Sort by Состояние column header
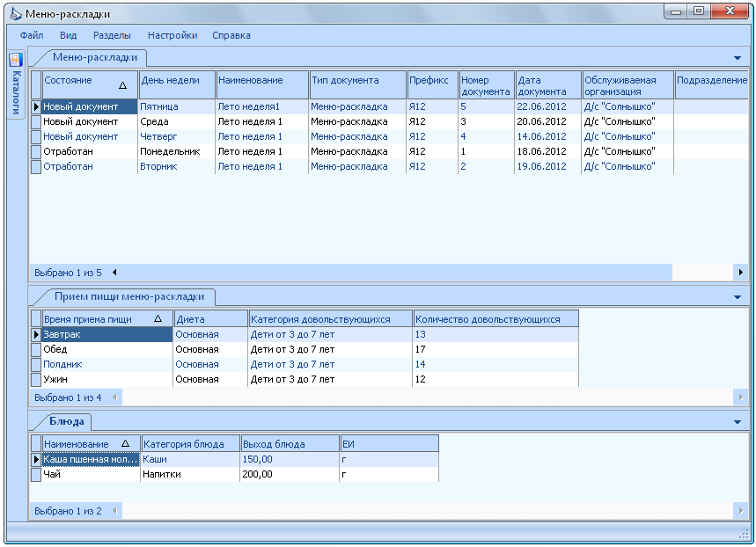This screenshot has width=756, height=547. click(x=90, y=85)
